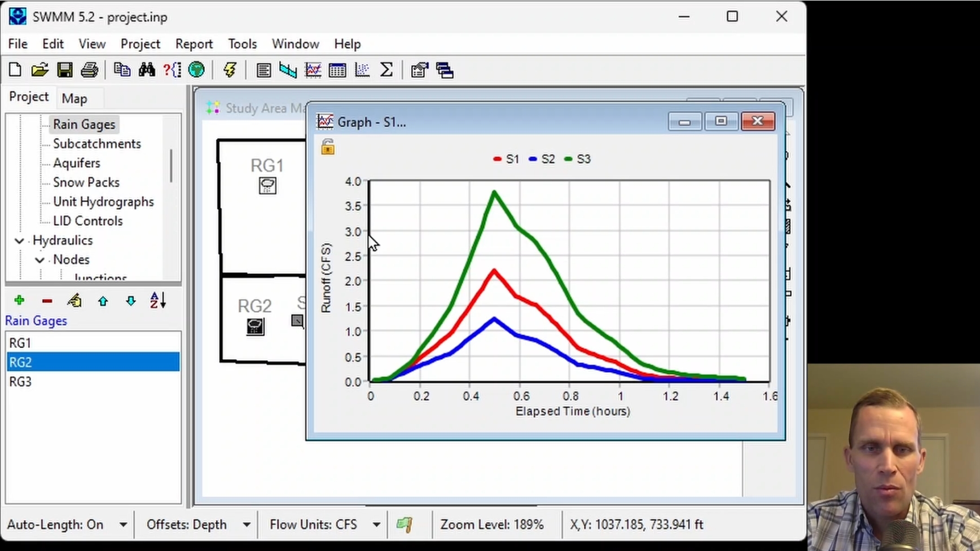The height and width of the screenshot is (551, 980).
Task: Move selected gage down in list
Action: pyautogui.click(x=131, y=301)
